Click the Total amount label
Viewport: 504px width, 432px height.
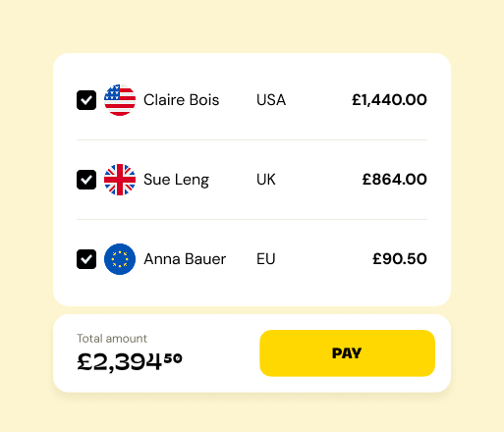pyautogui.click(x=112, y=339)
